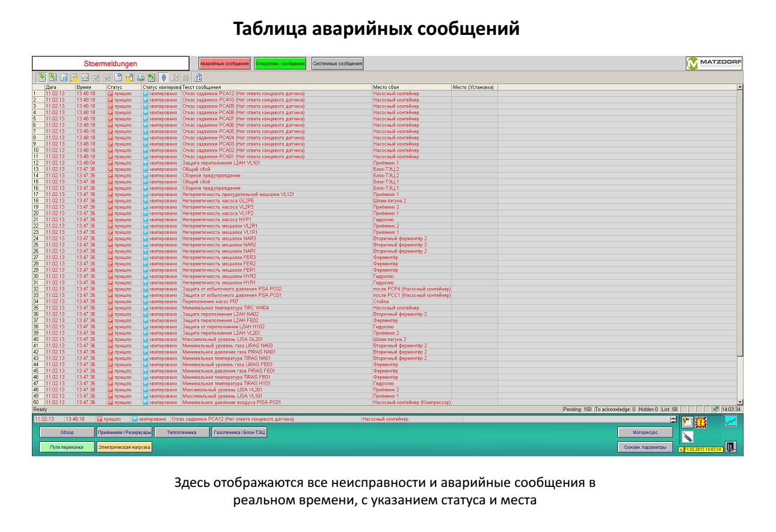The height and width of the screenshot is (532, 776).
Task: Click the bar chart statistics toolbar icon
Action: coord(84,78)
